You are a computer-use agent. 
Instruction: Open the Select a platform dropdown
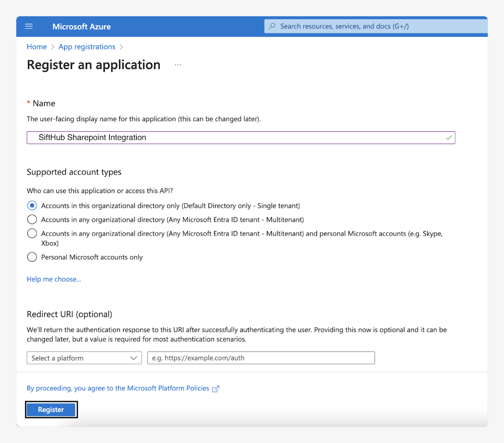[84, 358]
